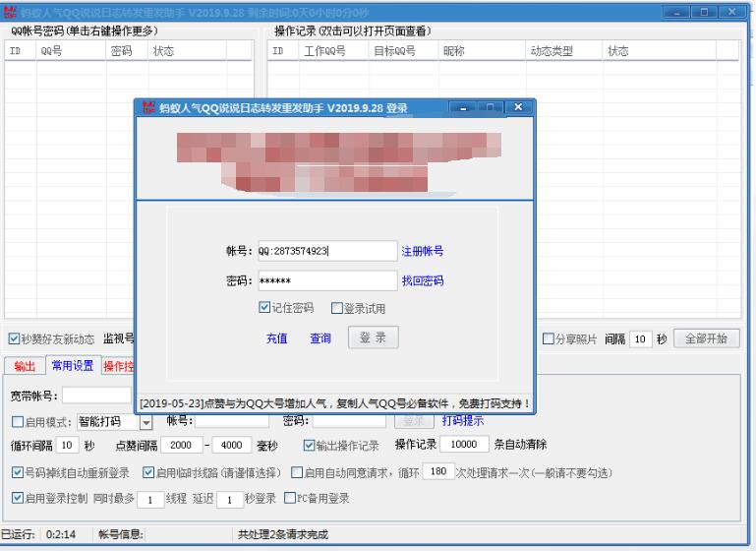Click the announcement text at dialog bottom
The height and width of the screenshot is (551, 756).
[x=334, y=403]
